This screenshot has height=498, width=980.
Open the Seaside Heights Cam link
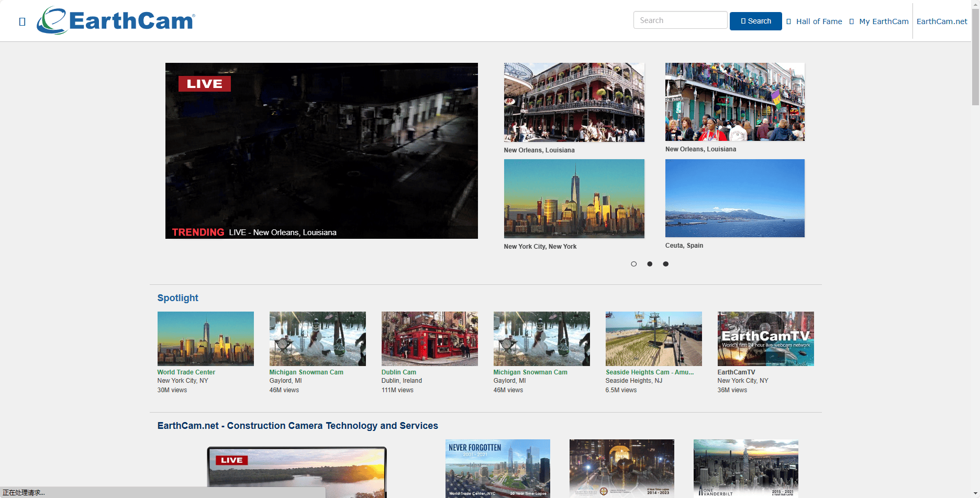[x=649, y=372]
